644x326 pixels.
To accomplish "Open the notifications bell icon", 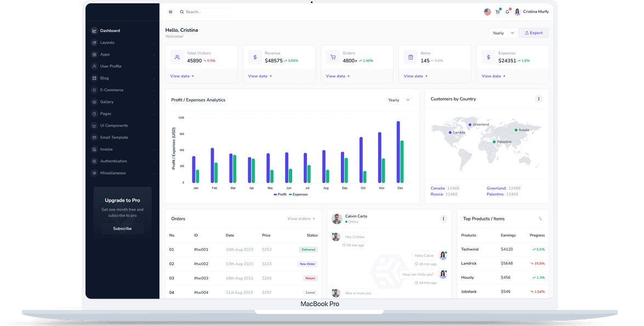I will [x=508, y=12].
